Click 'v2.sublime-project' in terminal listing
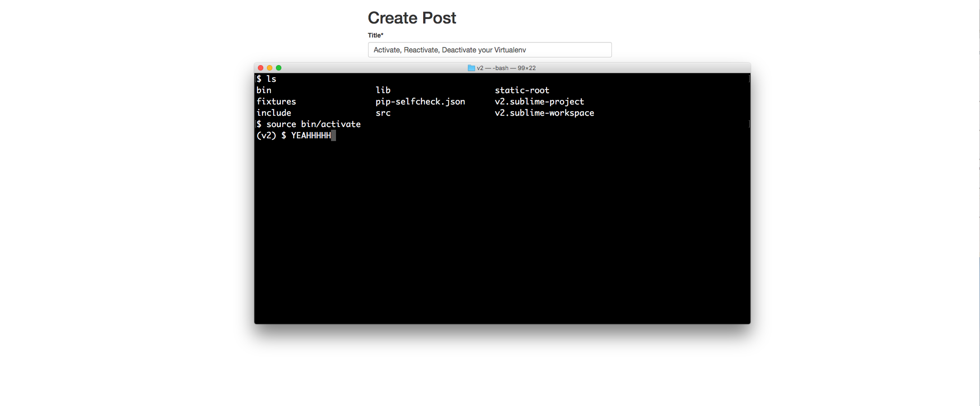This screenshot has width=980, height=406. click(539, 102)
